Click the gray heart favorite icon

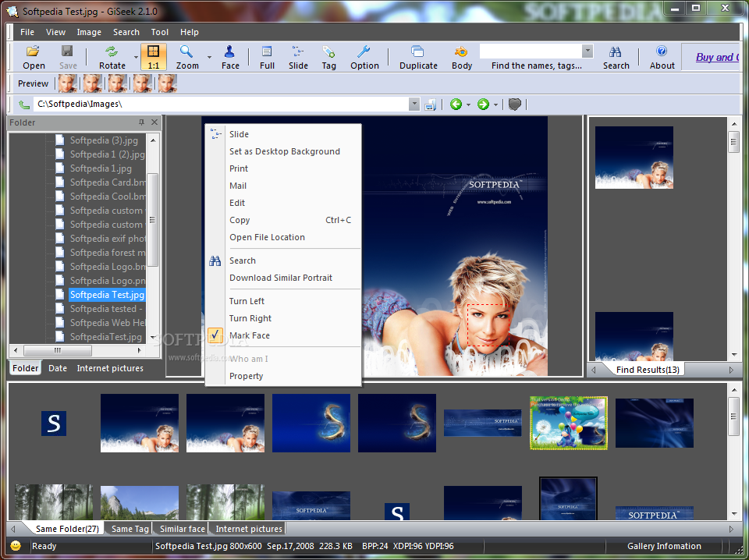pyautogui.click(x=514, y=104)
